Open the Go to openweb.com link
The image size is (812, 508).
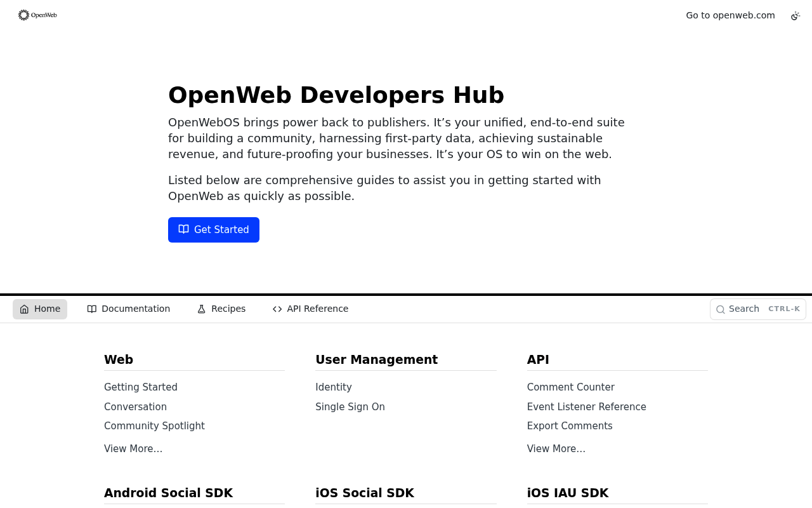pyautogui.click(x=730, y=15)
